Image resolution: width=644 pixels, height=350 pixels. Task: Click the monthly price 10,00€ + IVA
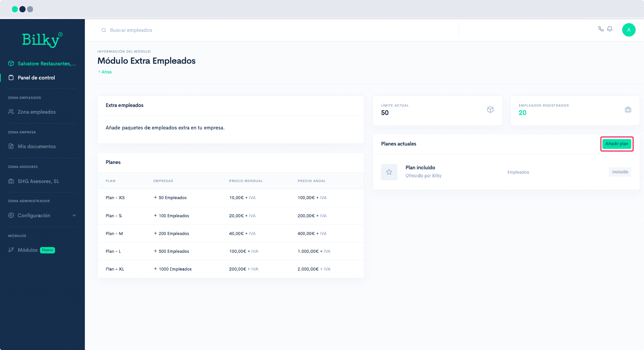click(x=242, y=198)
